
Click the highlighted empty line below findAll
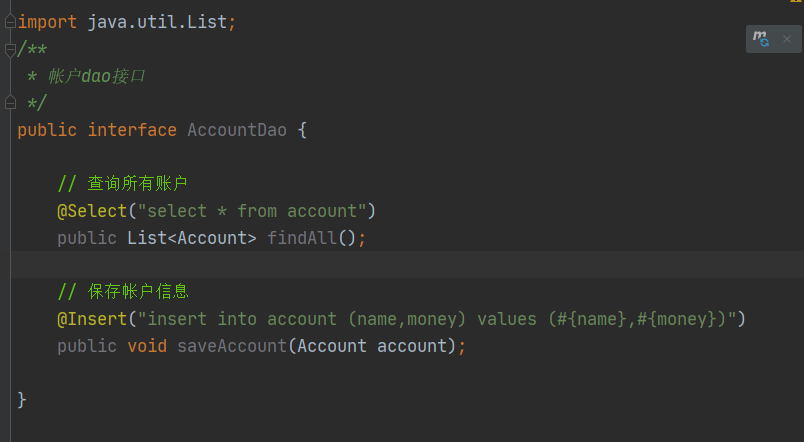pyautogui.click(x=407, y=265)
